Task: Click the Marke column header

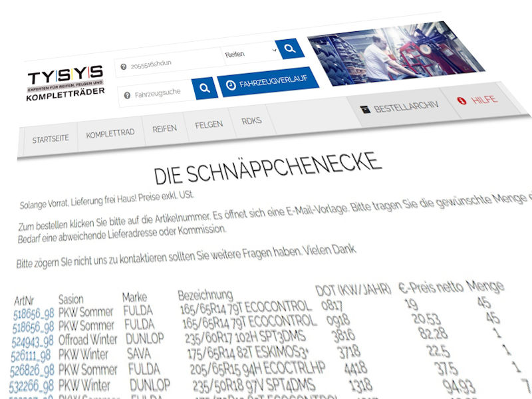Action: point(135,297)
